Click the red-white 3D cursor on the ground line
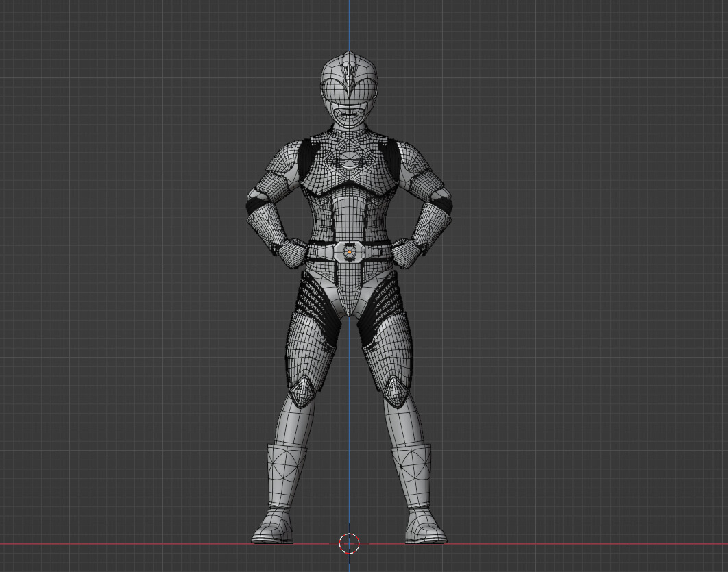Image resolution: width=728 pixels, height=572 pixels. [349, 543]
